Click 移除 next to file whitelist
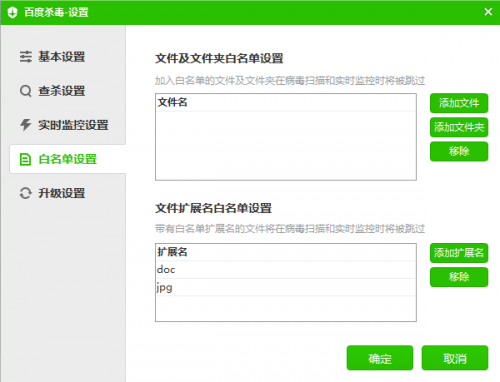The image size is (500, 382). point(459,151)
